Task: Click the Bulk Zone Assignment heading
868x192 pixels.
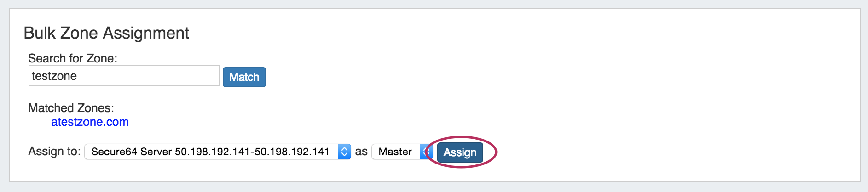Action: (x=106, y=33)
